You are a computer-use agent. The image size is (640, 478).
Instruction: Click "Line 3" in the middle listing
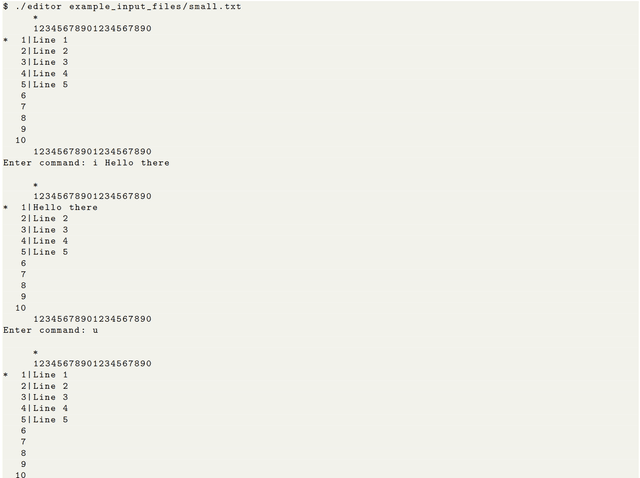(x=51, y=230)
